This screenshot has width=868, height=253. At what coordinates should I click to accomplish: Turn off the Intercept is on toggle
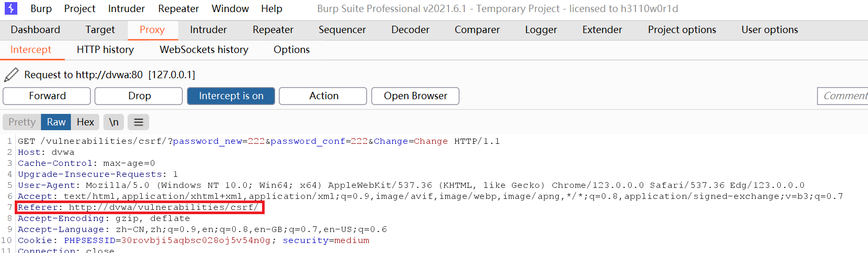(x=231, y=96)
